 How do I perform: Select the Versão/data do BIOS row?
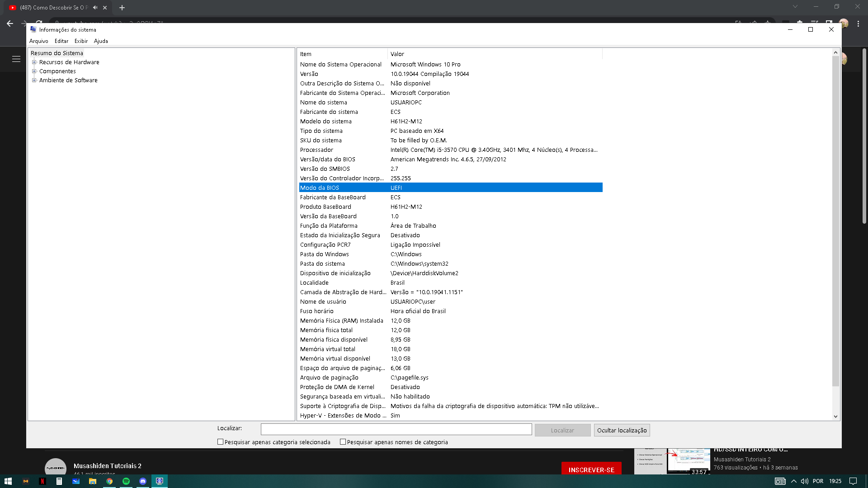pos(451,160)
